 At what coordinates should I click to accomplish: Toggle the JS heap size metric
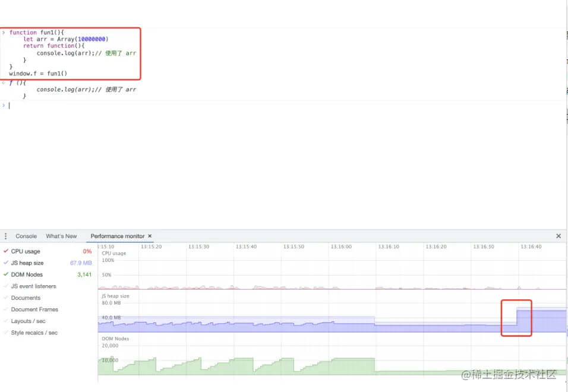pyautogui.click(x=23, y=263)
